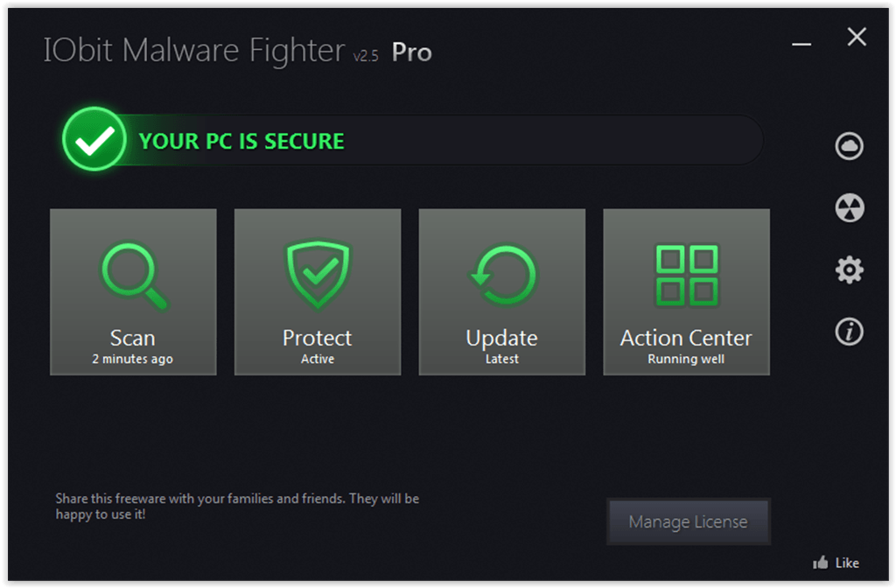896x588 pixels.
Task: Click the 'Active' status under Protect
Action: [318, 360]
